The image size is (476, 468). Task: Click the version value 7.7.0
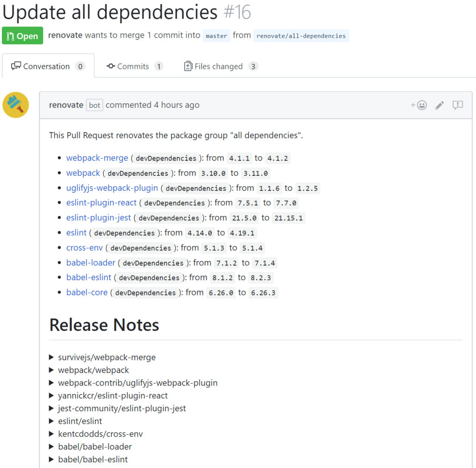pyautogui.click(x=286, y=203)
